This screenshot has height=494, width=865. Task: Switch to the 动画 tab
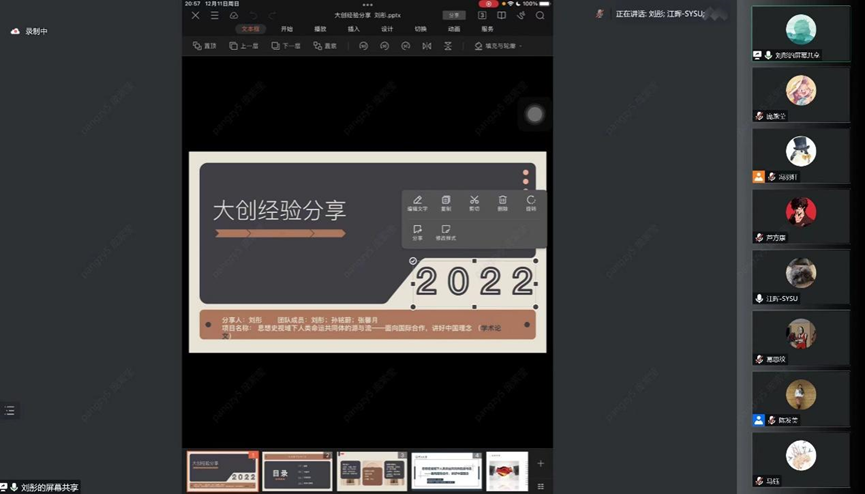pyautogui.click(x=454, y=29)
